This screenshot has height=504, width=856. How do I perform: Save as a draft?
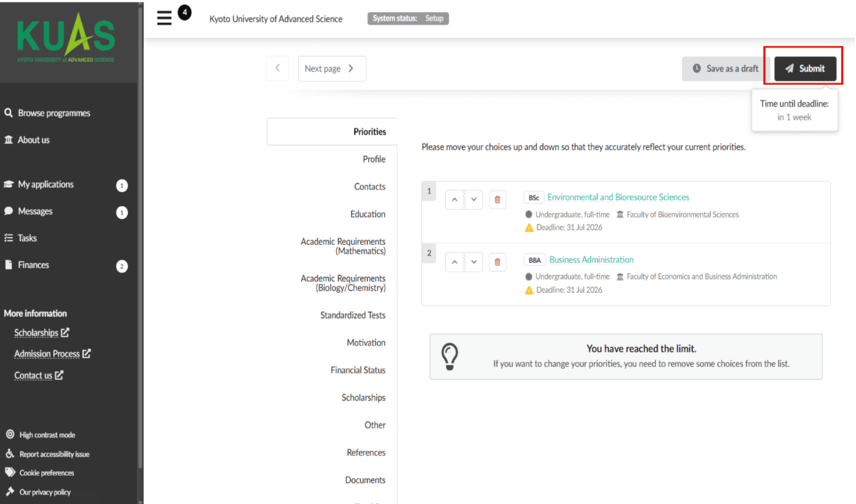[726, 69]
